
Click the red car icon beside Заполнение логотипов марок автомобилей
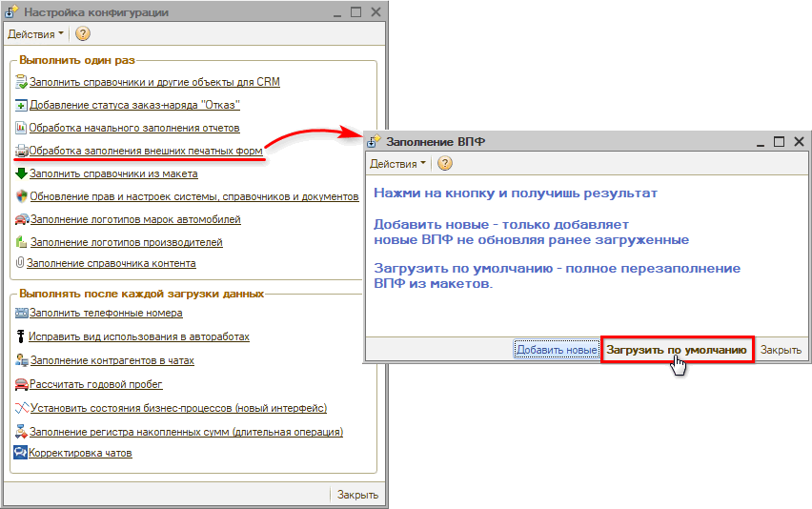tap(22, 219)
